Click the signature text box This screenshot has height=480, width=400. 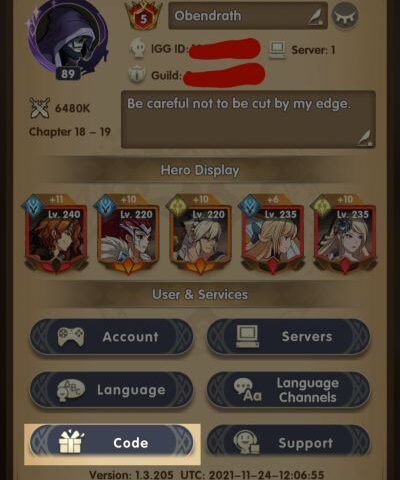coord(248,119)
